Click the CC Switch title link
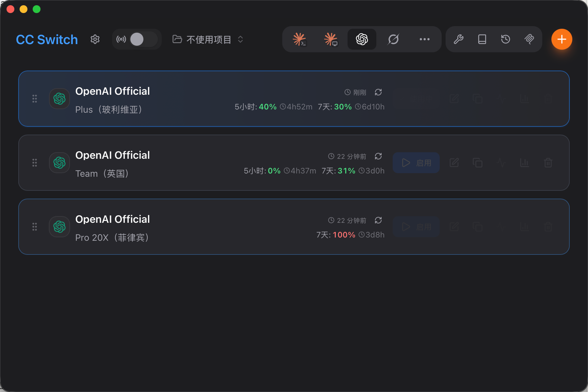The width and height of the screenshot is (588, 392). 47,40
